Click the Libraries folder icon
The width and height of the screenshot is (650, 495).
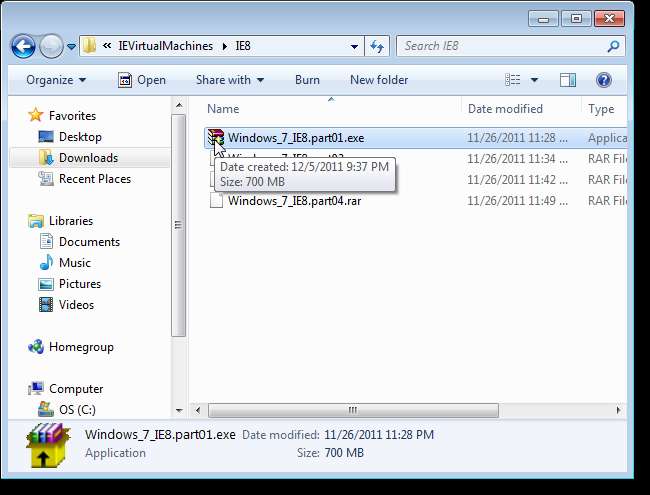(x=36, y=221)
